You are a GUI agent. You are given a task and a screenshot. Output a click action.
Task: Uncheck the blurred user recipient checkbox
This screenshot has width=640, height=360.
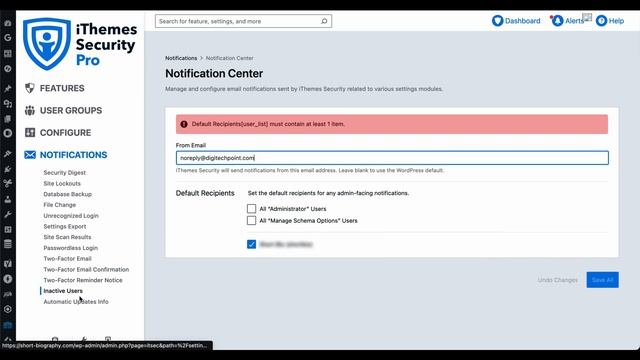tap(251, 244)
